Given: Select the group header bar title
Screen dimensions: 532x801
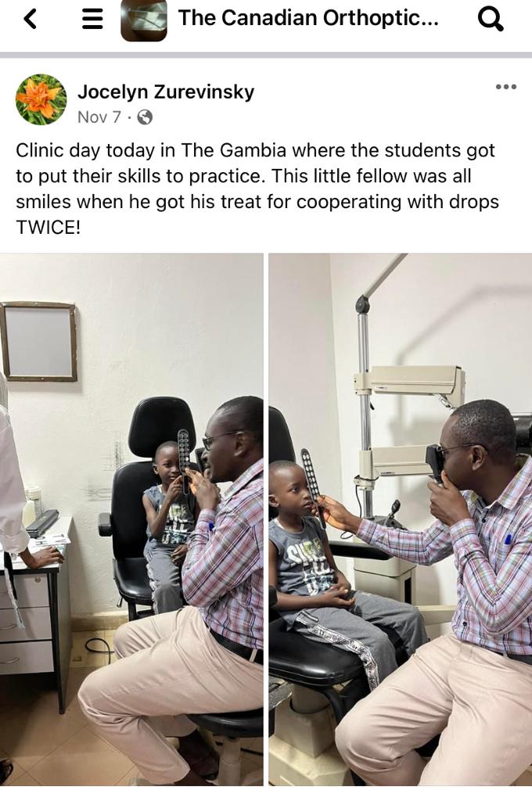Looking at the screenshot, I should 308,19.
